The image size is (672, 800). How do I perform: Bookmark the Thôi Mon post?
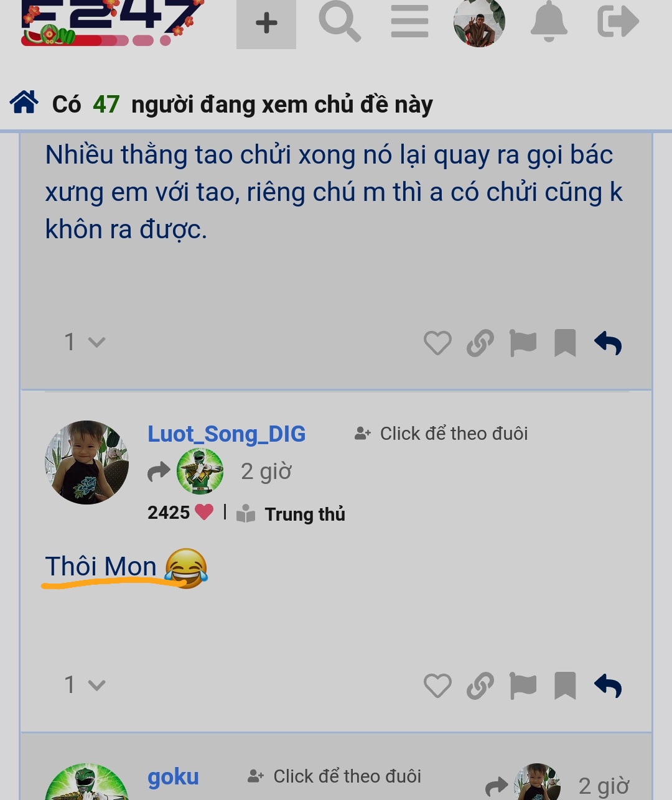(x=565, y=686)
